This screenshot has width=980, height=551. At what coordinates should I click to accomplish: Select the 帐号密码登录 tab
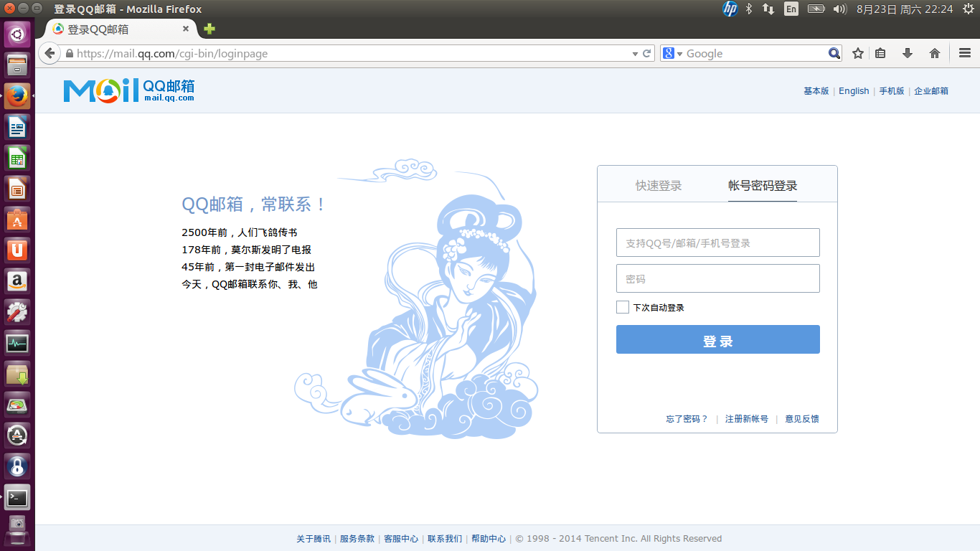point(763,185)
